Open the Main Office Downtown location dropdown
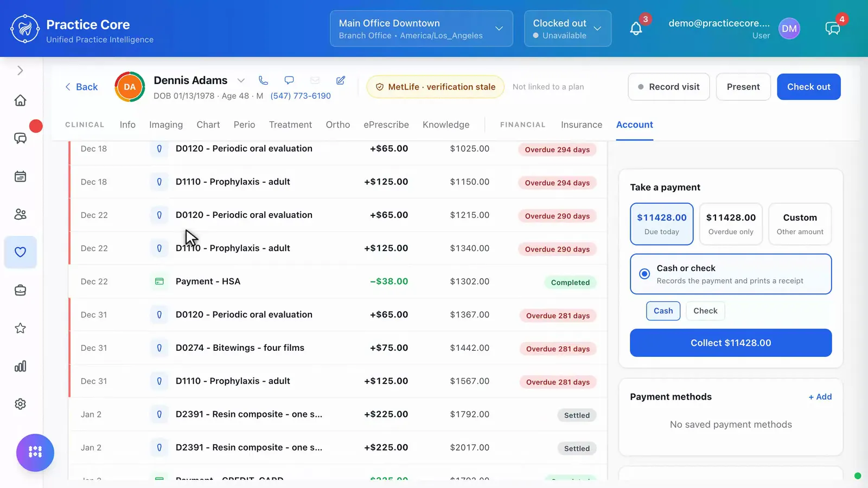 [x=421, y=29]
